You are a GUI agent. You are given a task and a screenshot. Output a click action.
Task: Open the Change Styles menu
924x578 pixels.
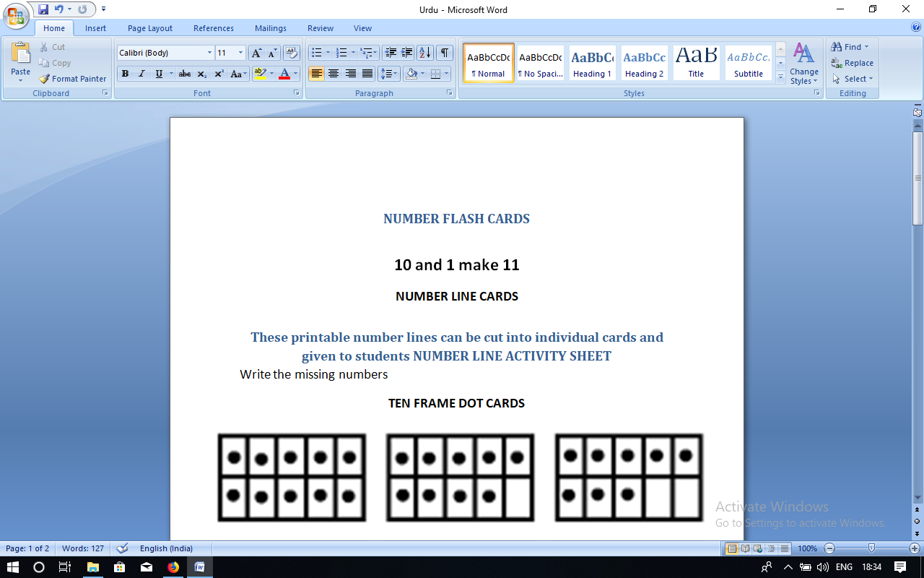pyautogui.click(x=803, y=64)
